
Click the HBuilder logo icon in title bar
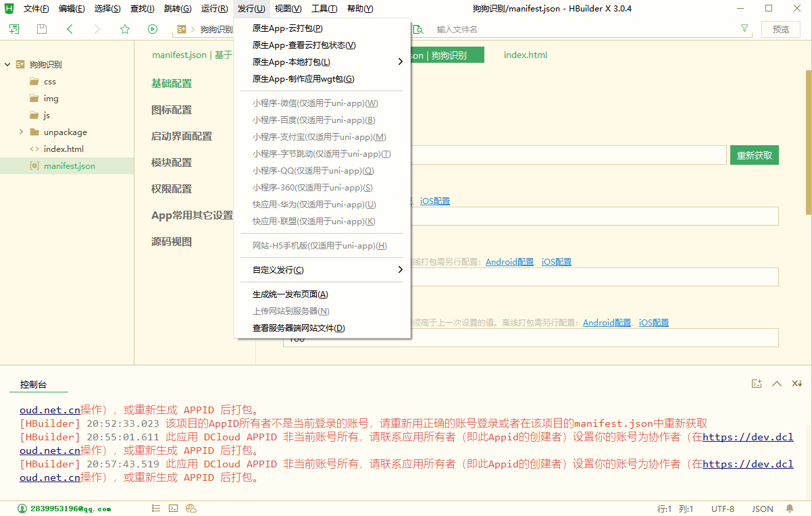point(9,9)
